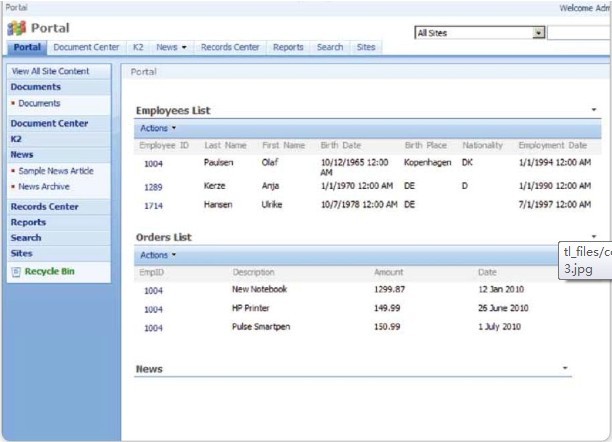
Task: Switch to the Document Center tab
Action: (86, 47)
